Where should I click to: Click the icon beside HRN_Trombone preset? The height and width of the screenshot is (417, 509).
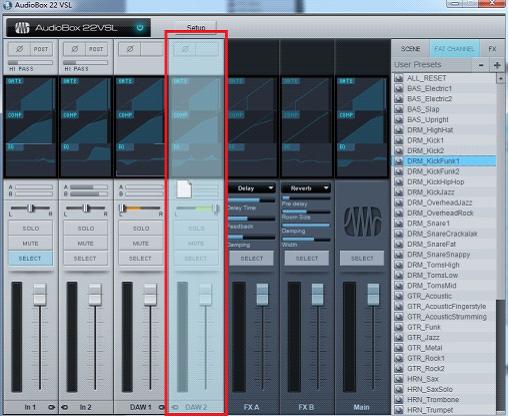point(399,399)
